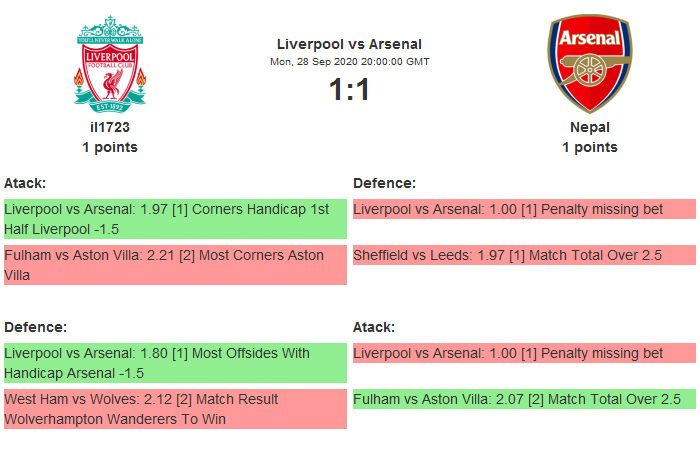The width and height of the screenshot is (700, 460).
Task: Click Nepal's Defence section heading
Action: [384, 183]
